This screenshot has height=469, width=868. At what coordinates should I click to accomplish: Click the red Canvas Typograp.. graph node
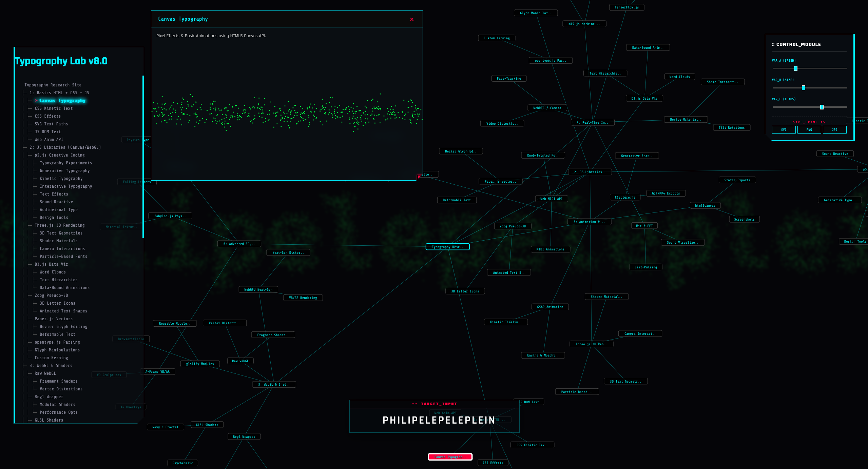[450, 457]
